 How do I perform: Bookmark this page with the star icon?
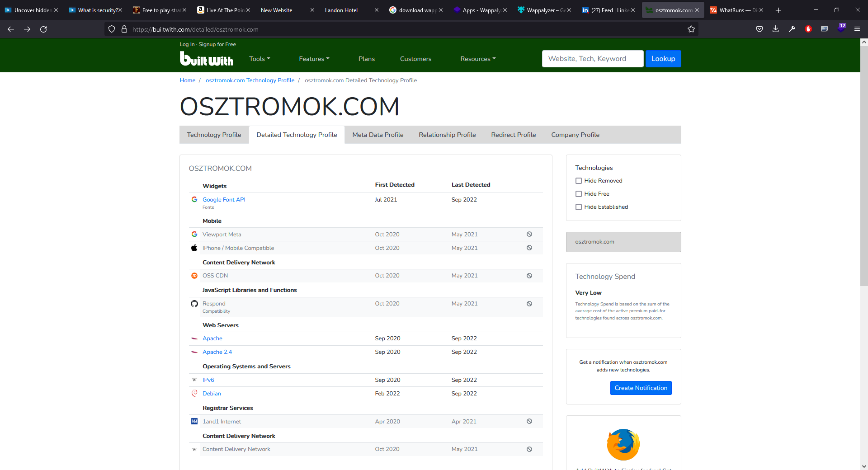click(691, 29)
